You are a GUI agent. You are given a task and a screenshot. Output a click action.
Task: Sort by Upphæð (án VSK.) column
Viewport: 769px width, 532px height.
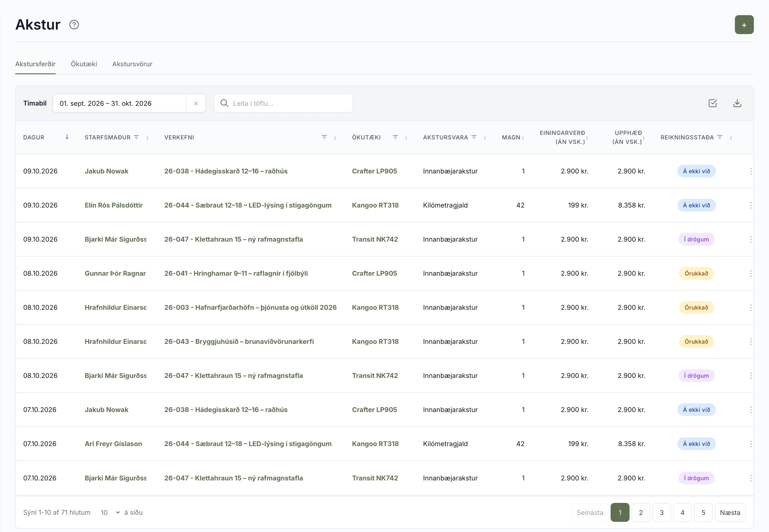tap(643, 138)
